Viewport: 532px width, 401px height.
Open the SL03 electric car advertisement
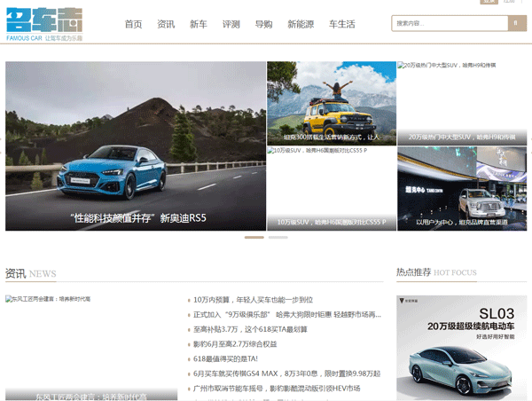point(461,348)
